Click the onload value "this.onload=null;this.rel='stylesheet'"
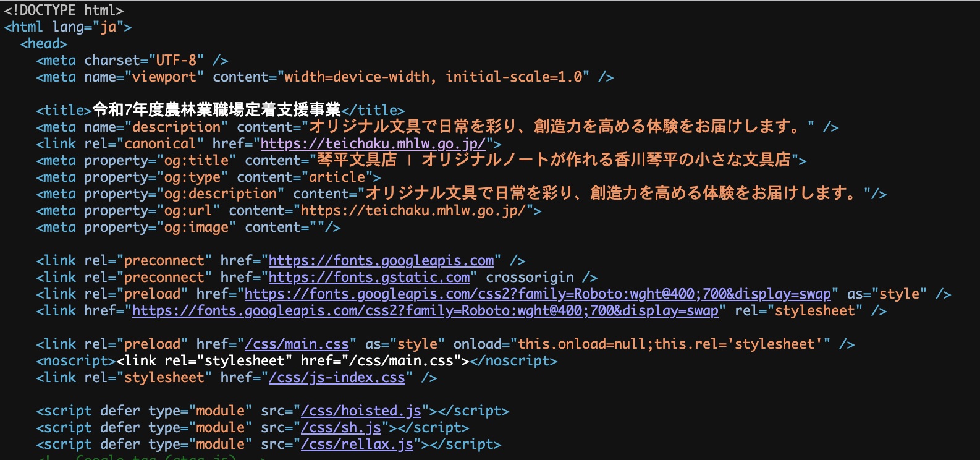Viewport: 980px width, 460px height. 670,344
